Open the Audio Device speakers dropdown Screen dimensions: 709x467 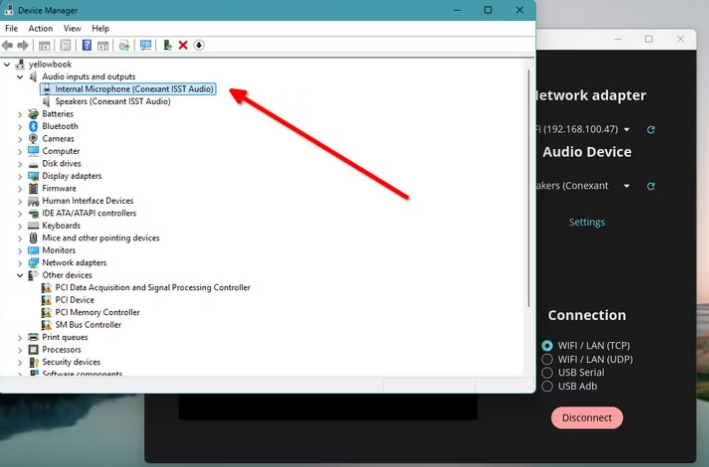click(626, 186)
